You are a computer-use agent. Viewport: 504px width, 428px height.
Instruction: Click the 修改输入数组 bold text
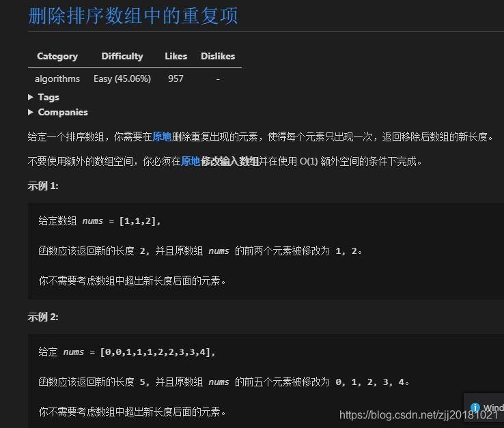229,161
